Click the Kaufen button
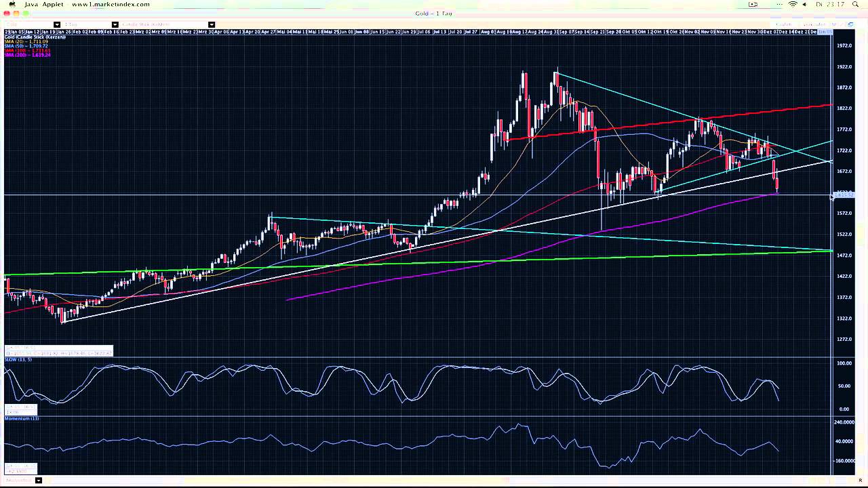Screen dimensions: 868x488 tap(783, 24)
